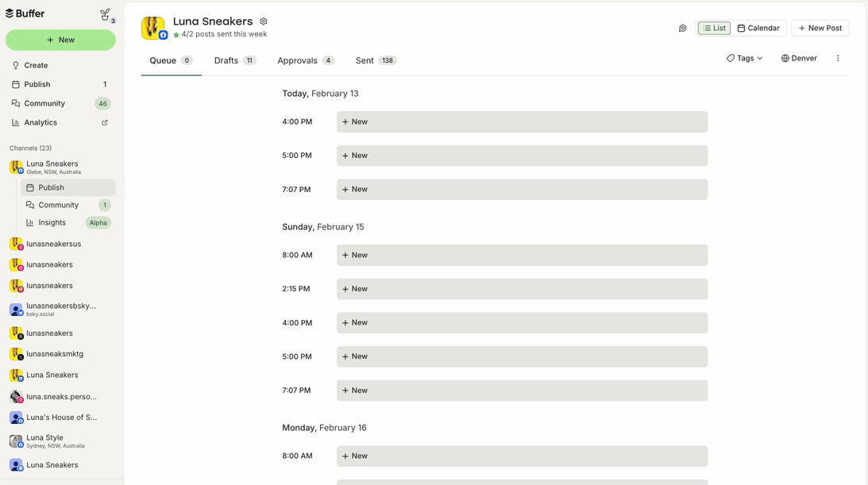Add new post at today 4:00 PM

coord(522,121)
